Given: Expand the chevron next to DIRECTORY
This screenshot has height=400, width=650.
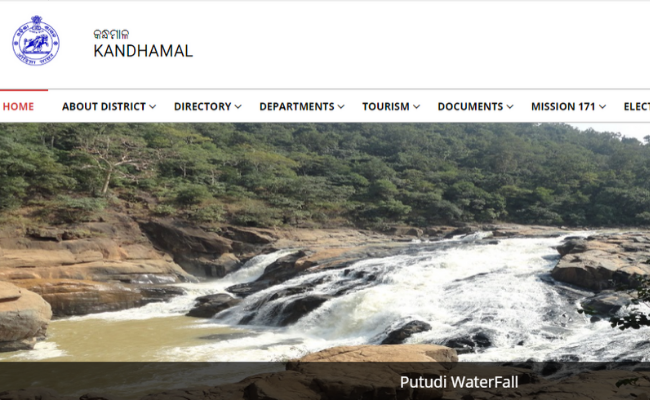Looking at the screenshot, I should click(238, 107).
